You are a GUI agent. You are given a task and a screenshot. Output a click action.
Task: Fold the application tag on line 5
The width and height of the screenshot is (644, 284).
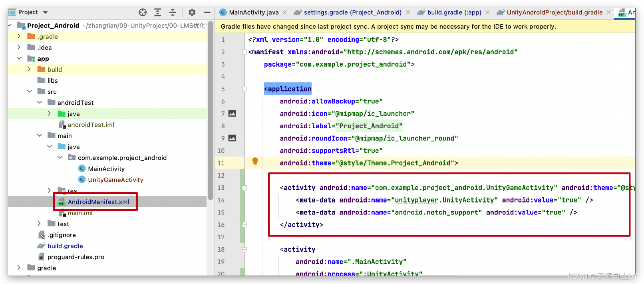(x=244, y=89)
